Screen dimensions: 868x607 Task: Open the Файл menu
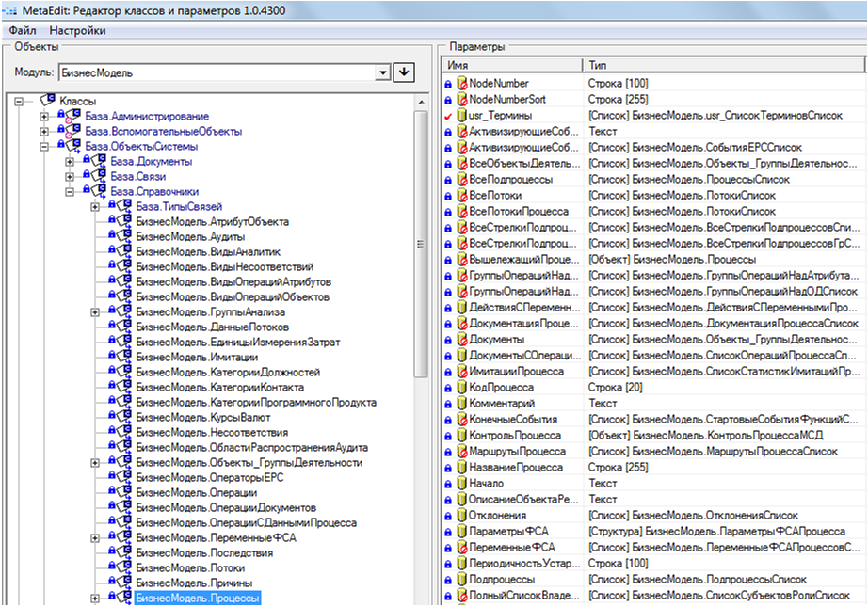click(x=23, y=30)
